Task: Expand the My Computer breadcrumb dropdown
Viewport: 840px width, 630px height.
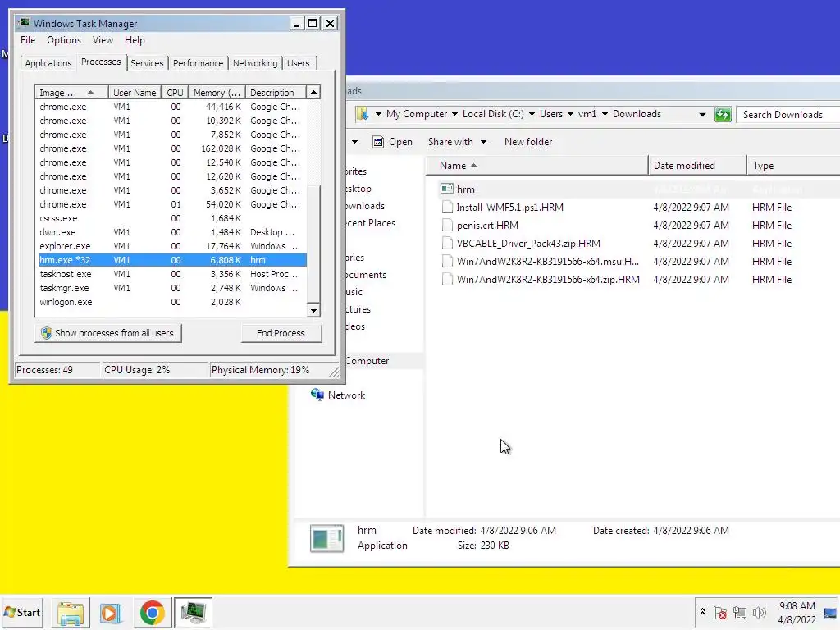Action: tap(454, 114)
